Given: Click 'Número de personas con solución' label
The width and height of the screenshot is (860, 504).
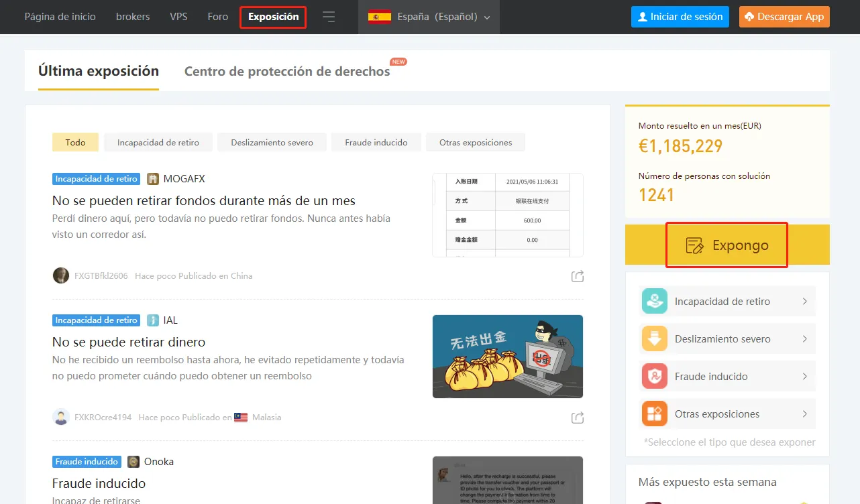Looking at the screenshot, I should coord(704,176).
